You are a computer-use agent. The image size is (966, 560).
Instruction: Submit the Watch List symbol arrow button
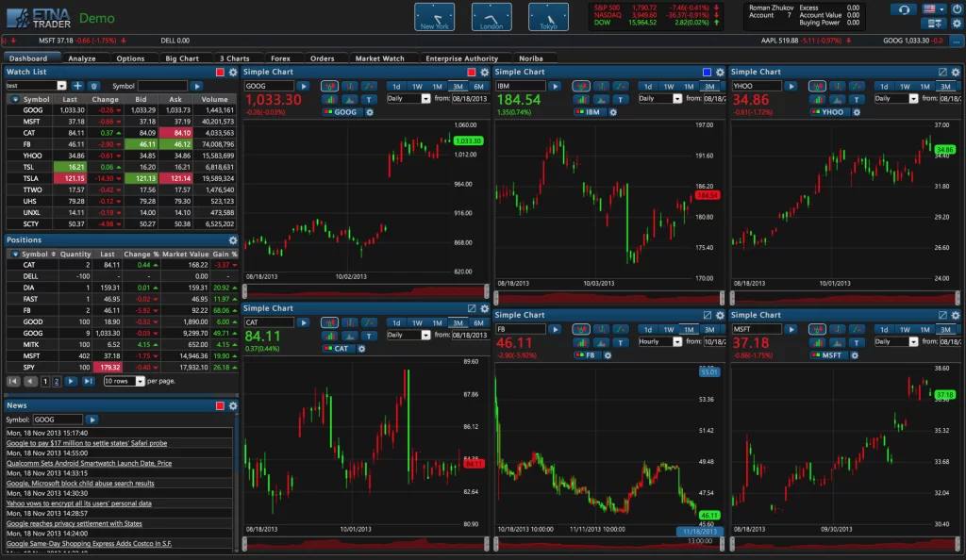tap(196, 86)
